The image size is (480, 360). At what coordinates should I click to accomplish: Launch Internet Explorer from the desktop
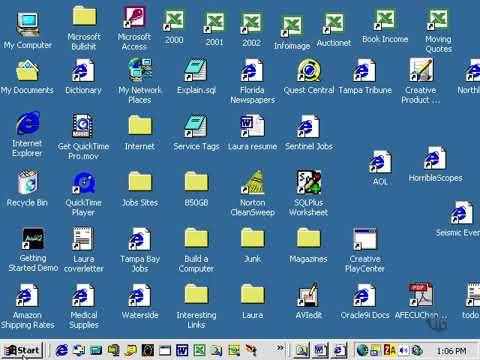(28, 123)
